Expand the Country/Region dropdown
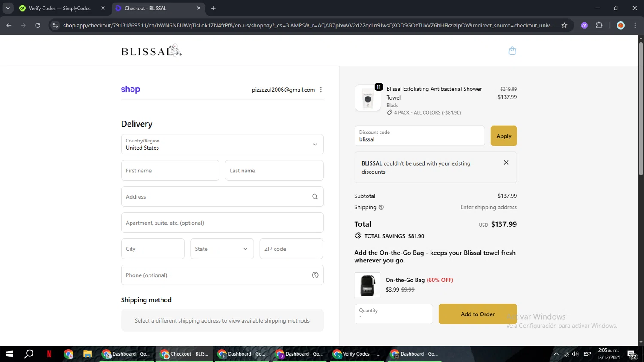Image resolution: width=644 pixels, height=362 pixels. 222,144
